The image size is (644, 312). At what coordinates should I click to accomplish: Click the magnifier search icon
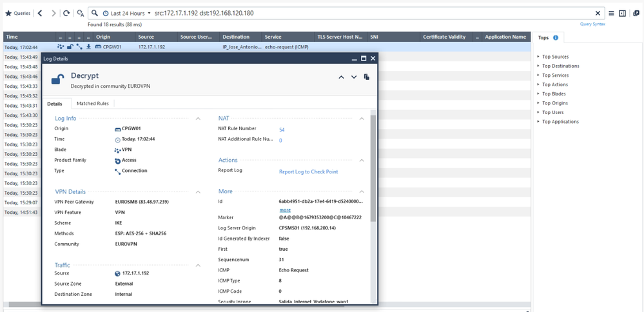95,13
